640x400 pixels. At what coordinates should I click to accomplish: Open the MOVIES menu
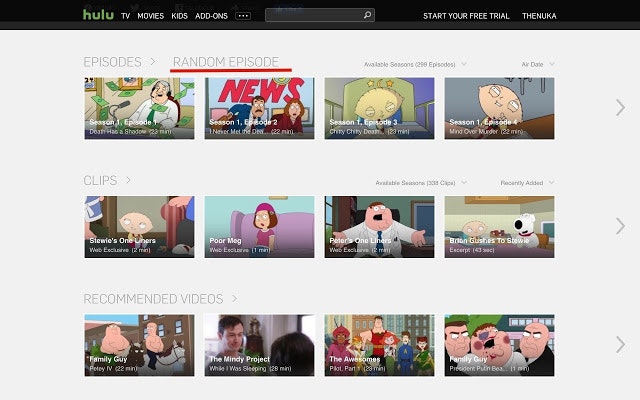coord(151,16)
